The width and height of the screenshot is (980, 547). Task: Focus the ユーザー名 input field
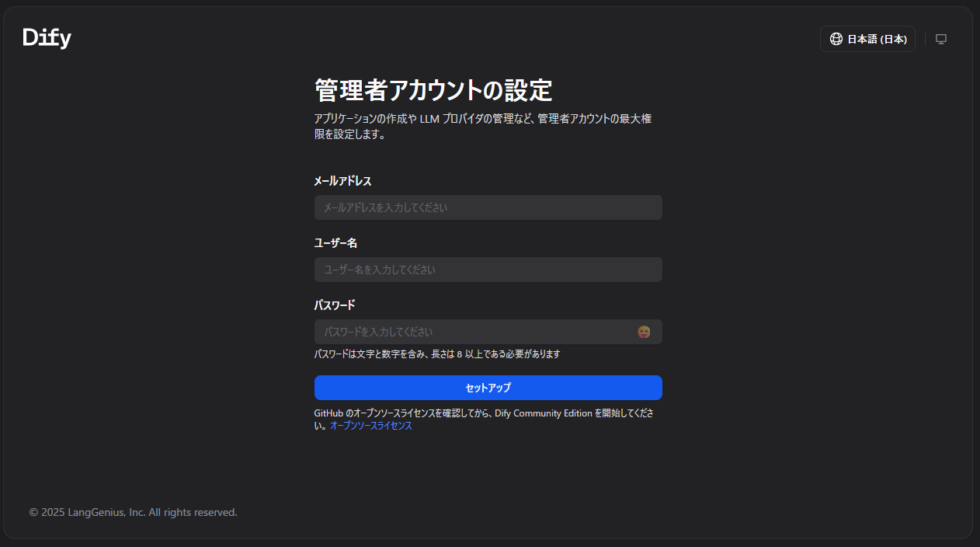pyautogui.click(x=488, y=270)
